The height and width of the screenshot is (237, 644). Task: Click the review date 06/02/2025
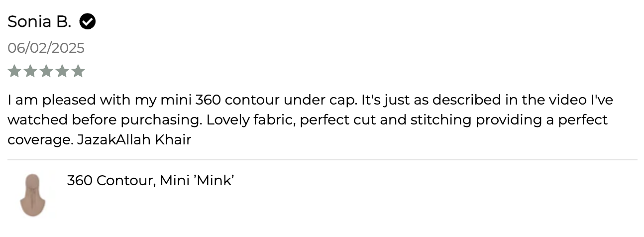point(46,48)
